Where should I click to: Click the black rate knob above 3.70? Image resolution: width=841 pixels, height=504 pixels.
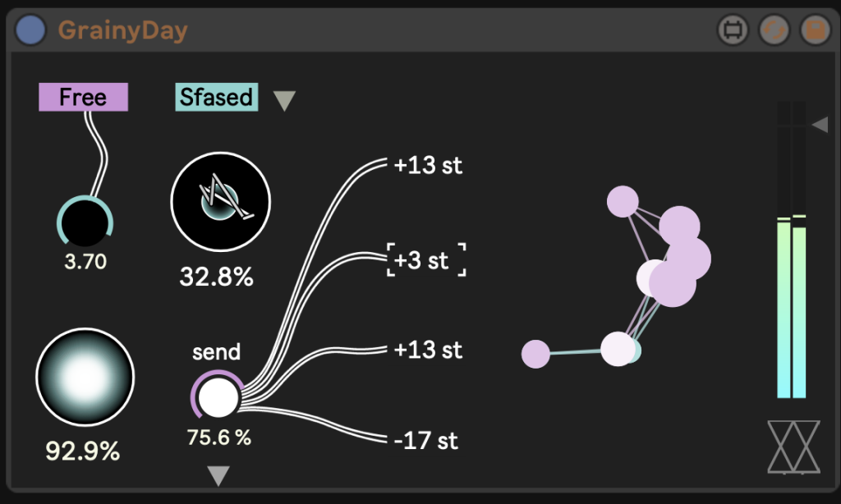coord(85,223)
